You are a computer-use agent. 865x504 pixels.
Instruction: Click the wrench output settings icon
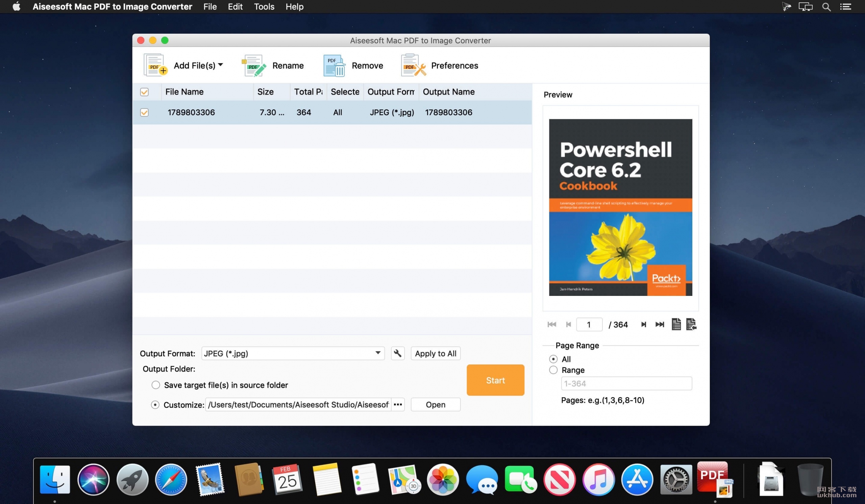(397, 353)
